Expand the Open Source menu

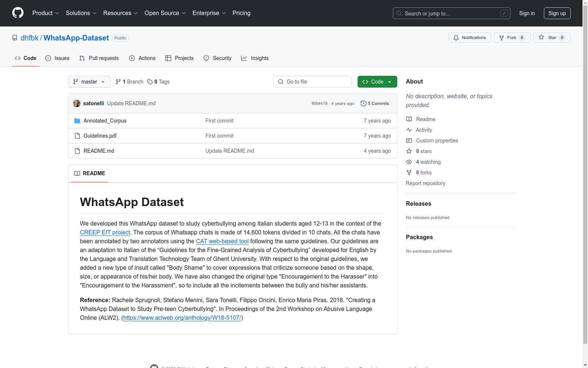coord(165,13)
